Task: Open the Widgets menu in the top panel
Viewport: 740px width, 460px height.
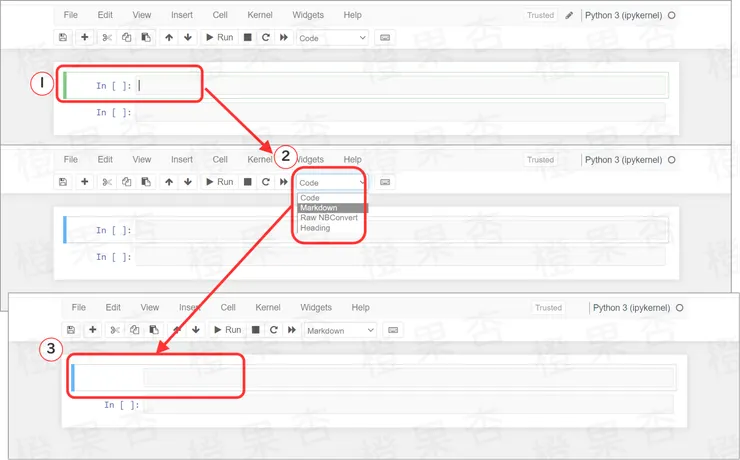Action: [308, 15]
